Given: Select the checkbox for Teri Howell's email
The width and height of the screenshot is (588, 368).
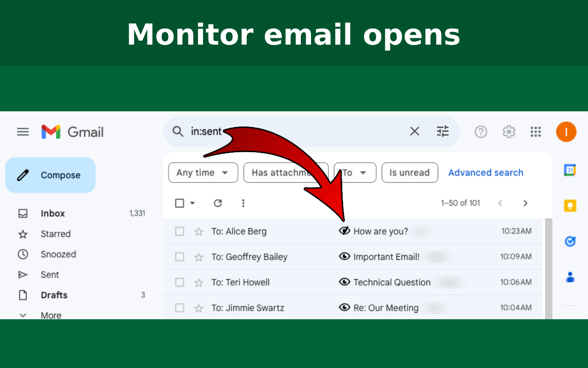Looking at the screenshot, I should (x=180, y=282).
